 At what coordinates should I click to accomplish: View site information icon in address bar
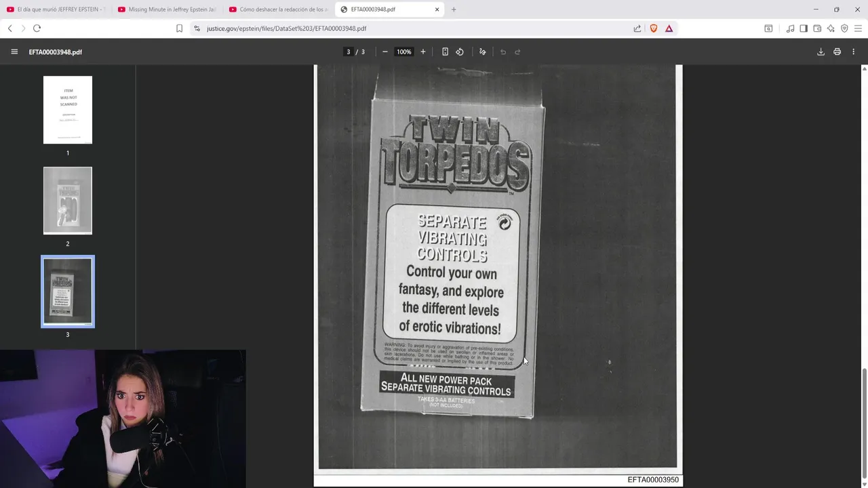point(197,28)
